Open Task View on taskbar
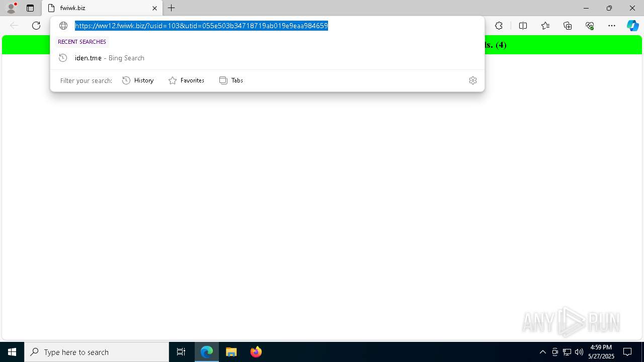Screen dimensions: 644x362 point(181,352)
